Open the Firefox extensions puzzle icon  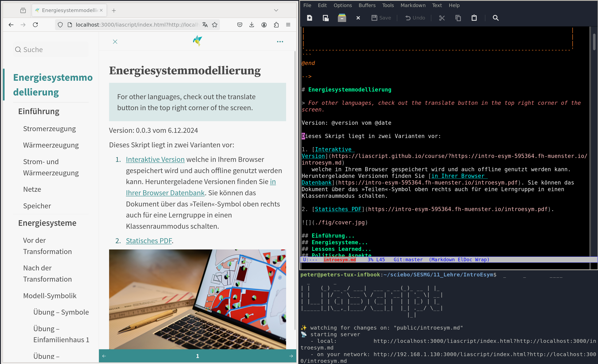(276, 25)
